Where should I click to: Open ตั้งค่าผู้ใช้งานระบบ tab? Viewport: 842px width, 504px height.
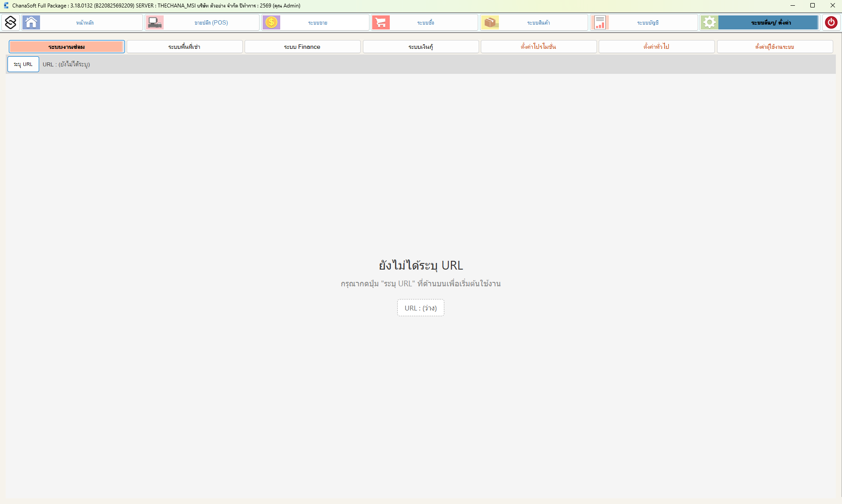click(775, 47)
